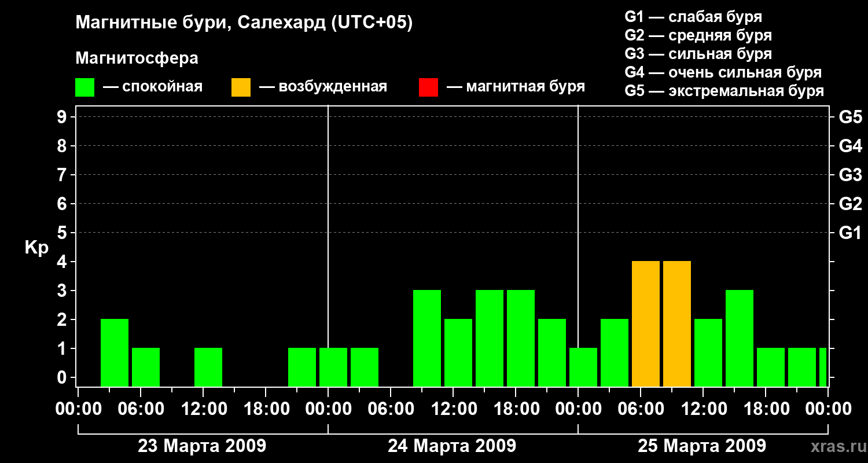The image size is (868, 463).
Task: Click the legend text 'G2 — средняя буря'
Action: click(698, 35)
